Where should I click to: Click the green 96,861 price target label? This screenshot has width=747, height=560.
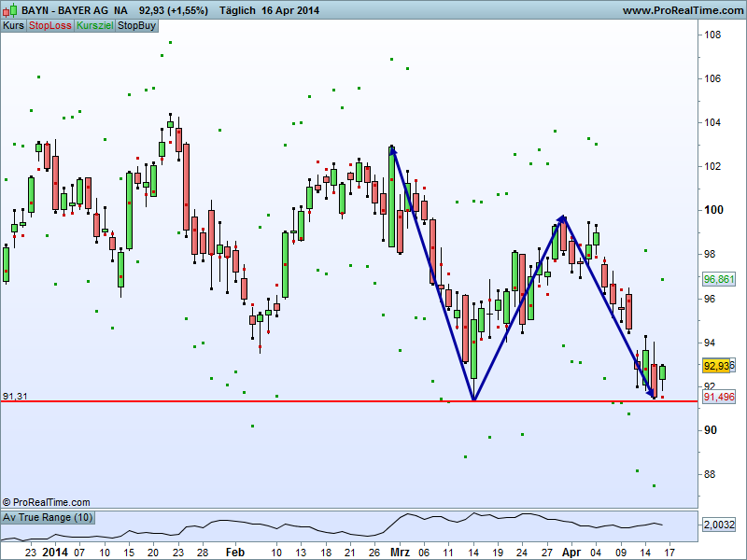[x=719, y=279]
